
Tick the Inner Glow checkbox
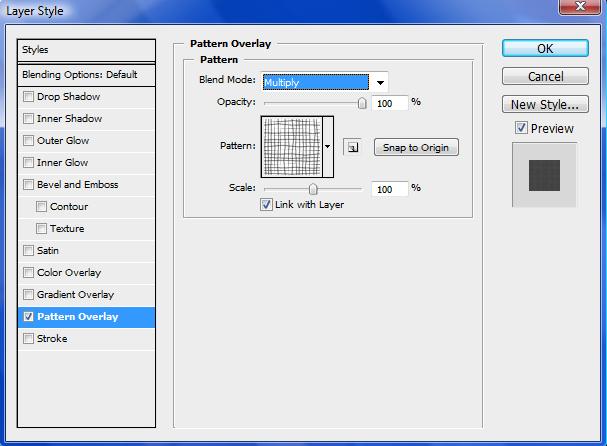28,162
